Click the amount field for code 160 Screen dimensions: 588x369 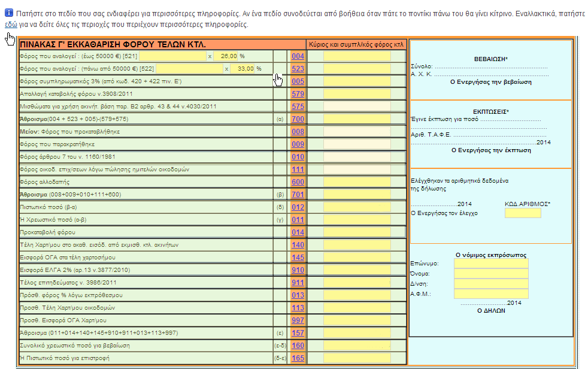(x=357, y=346)
